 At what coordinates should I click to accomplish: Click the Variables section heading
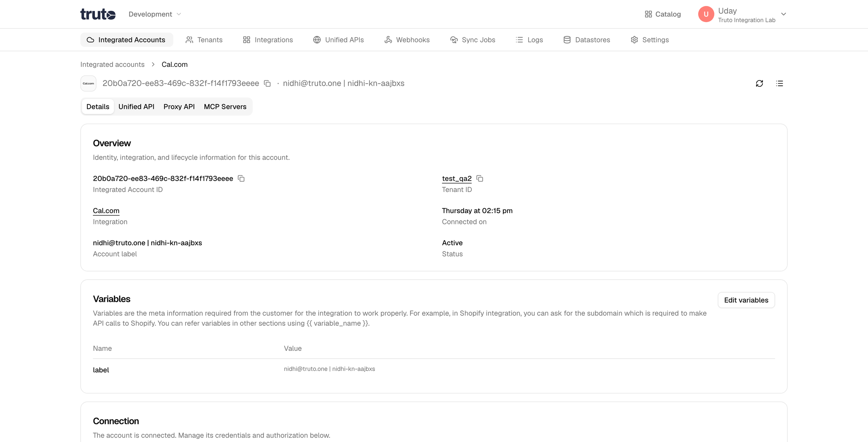112,299
